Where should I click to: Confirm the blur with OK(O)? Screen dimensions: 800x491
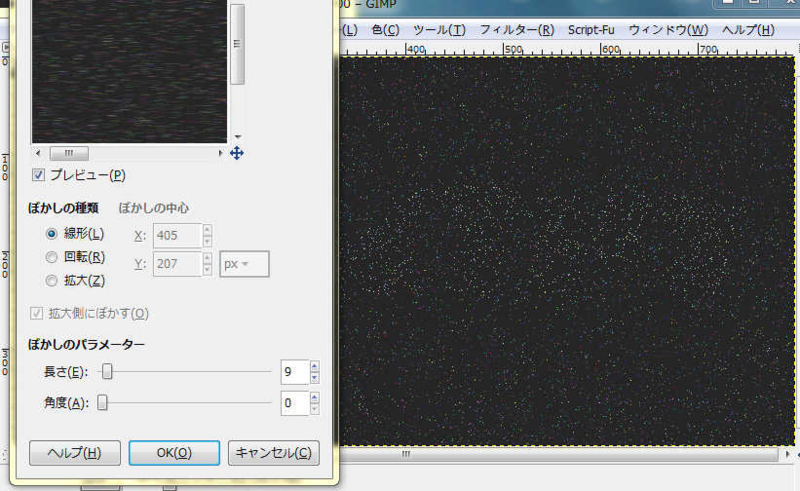click(x=174, y=453)
